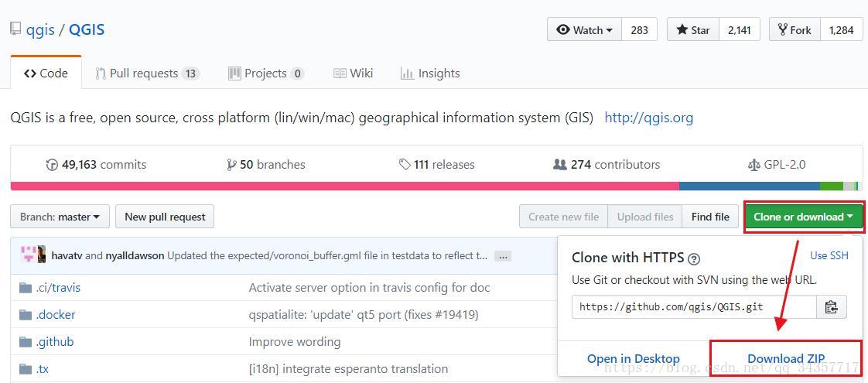Image resolution: width=868 pixels, height=383 pixels.
Task: Open the Insights tab
Action: [430, 73]
